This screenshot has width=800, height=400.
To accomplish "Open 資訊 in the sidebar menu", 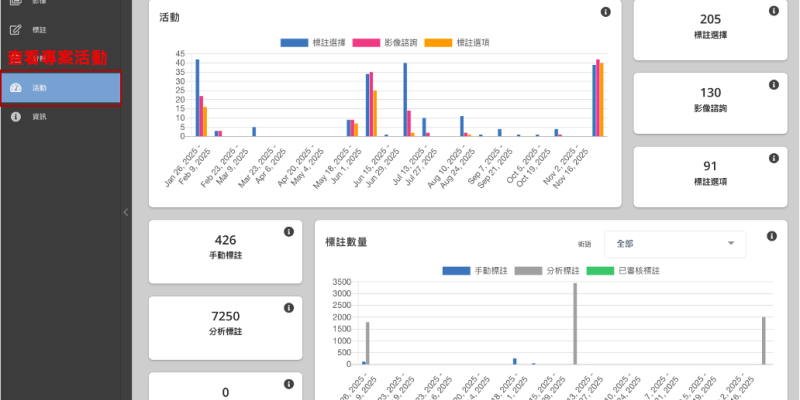I will point(38,117).
